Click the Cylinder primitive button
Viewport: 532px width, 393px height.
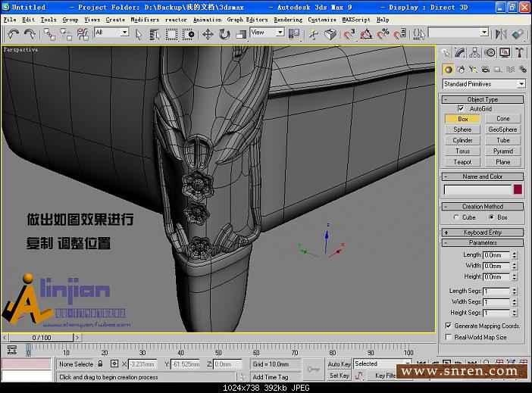[x=462, y=140]
